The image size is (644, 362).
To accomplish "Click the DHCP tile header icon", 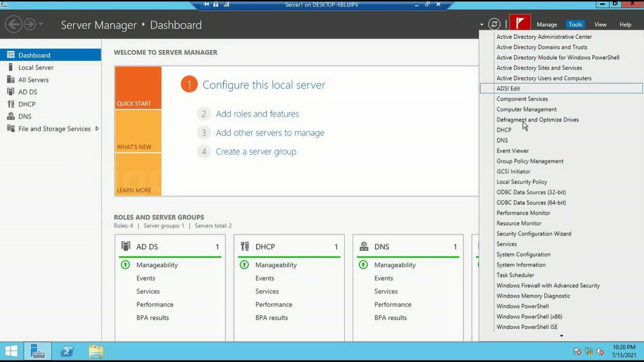I will tap(245, 246).
